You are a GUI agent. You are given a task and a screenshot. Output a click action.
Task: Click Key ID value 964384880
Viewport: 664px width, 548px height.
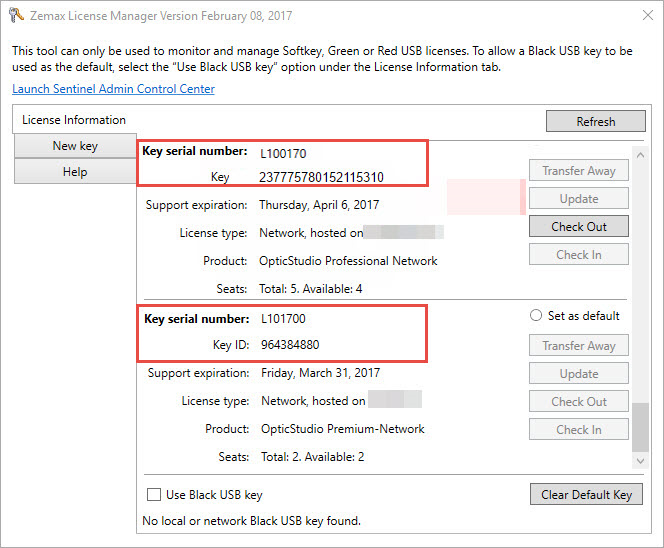coord(290,345)
